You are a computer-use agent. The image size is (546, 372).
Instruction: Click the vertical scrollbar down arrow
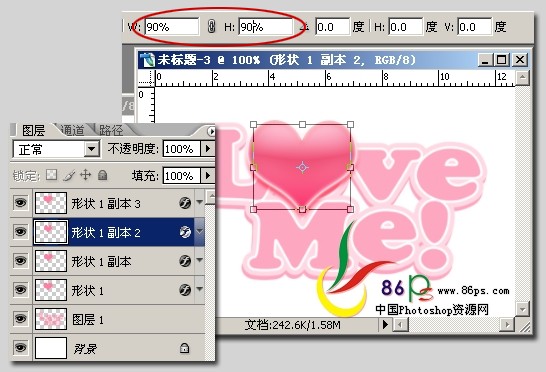[x=522, y=309]
